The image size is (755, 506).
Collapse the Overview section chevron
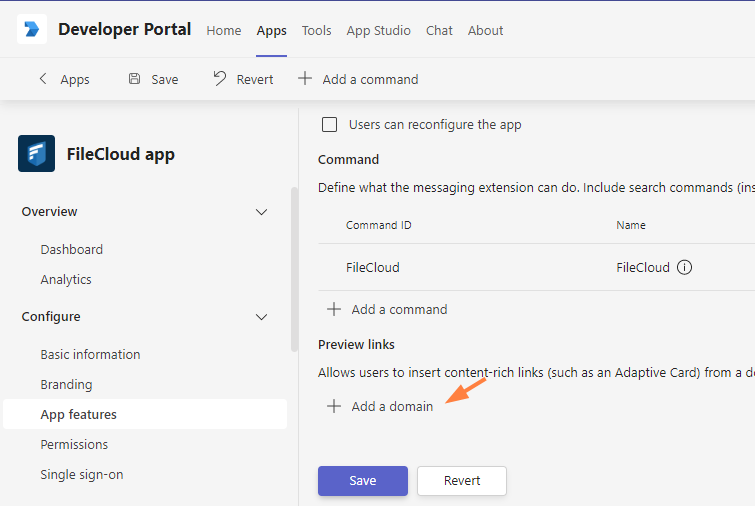point(262,212)
